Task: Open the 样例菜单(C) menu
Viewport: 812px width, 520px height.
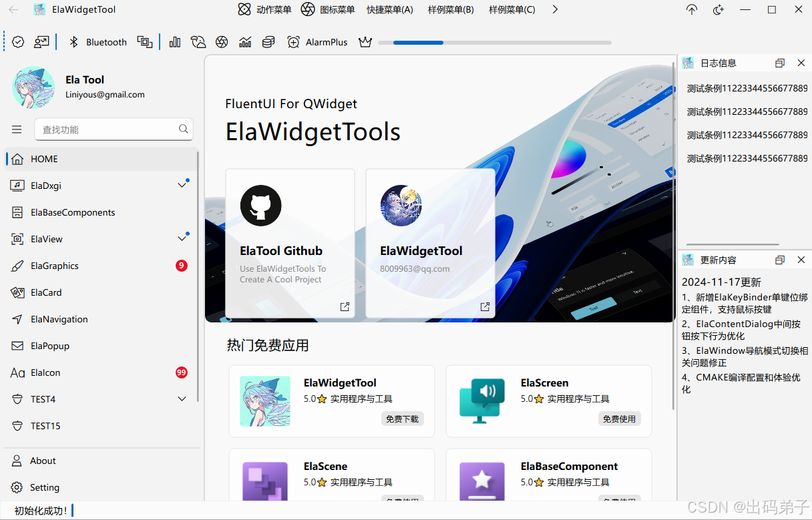Action: (x=512, y=9)
